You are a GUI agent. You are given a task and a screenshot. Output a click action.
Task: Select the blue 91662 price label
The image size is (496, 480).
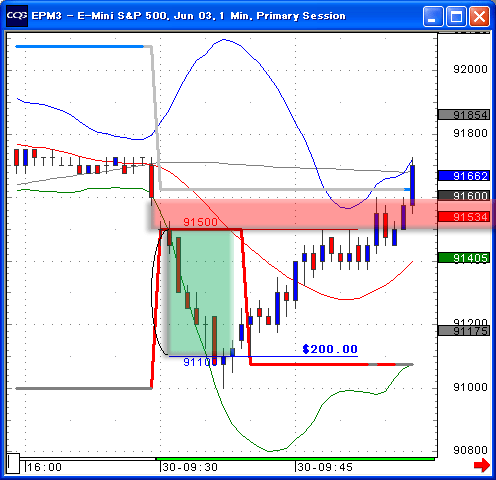(x=464, y=176)
